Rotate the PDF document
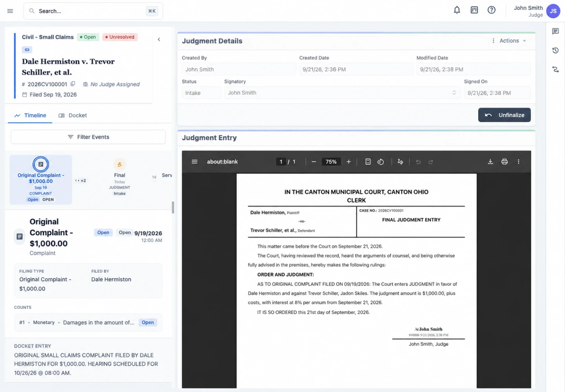The height and width of the screenshot is (392, 565). (381, 162)
